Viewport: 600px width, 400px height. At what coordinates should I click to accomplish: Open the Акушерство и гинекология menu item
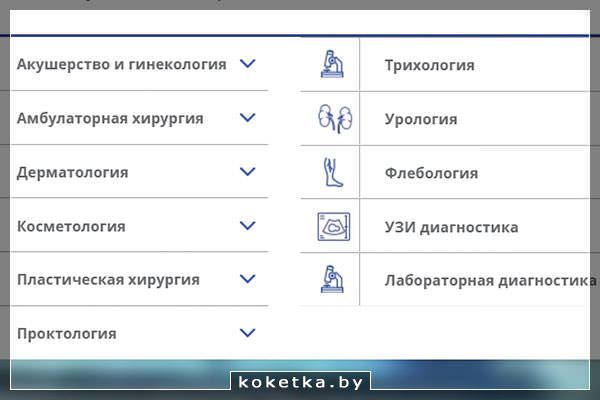(122, 64)
